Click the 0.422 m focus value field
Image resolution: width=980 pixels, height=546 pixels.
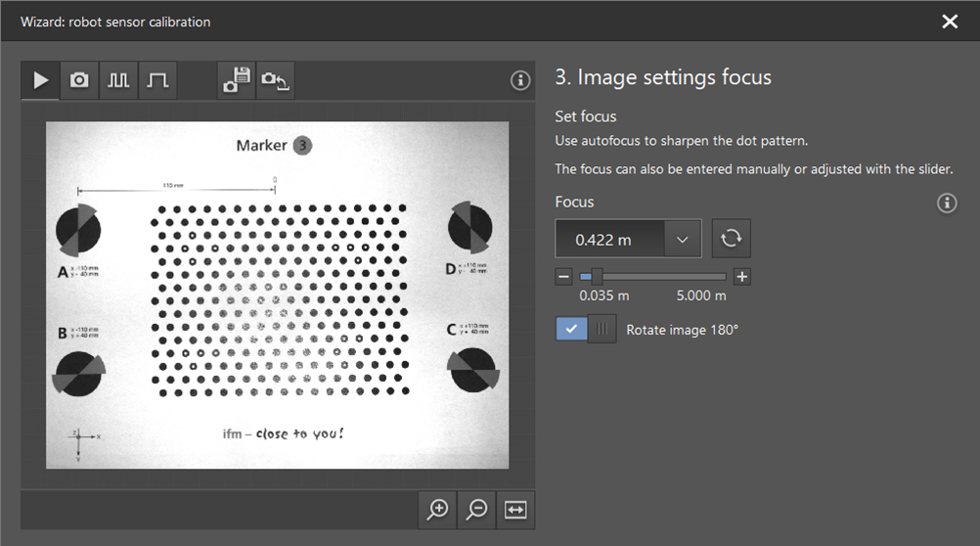609,239
